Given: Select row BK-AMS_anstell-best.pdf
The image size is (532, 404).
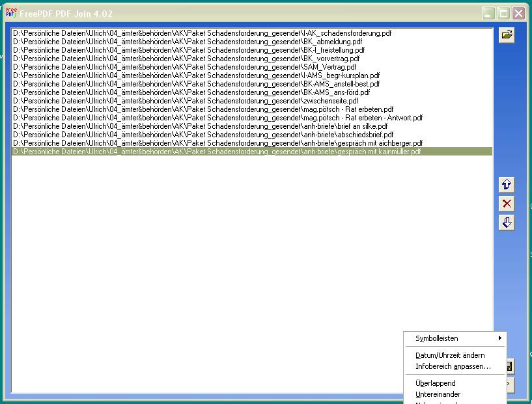Looking at the screenshot, I should (x=252, y=84).
